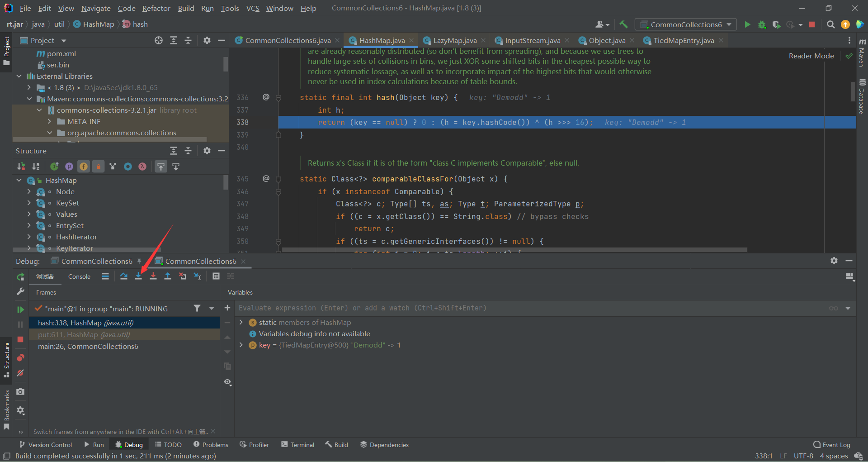Click Search Everywhere magnifier
This screenshot has height=462, width=868.
[830, 24]
